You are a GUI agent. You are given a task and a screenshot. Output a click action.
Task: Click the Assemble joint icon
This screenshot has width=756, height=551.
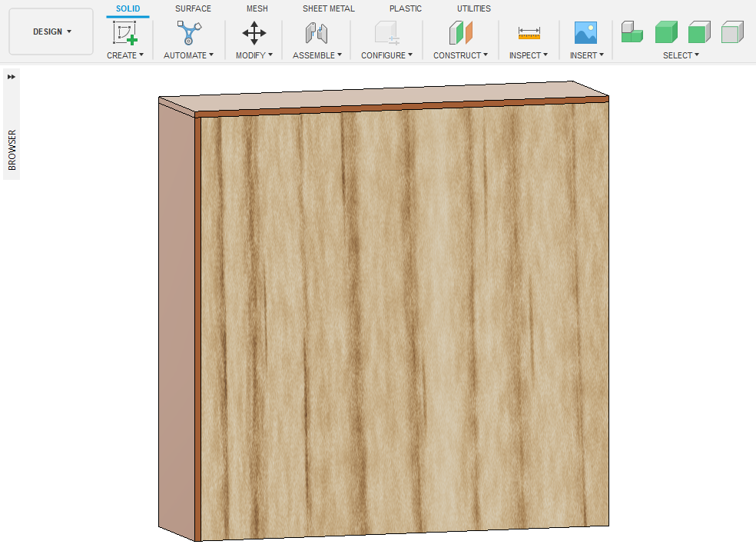point(317,33)
